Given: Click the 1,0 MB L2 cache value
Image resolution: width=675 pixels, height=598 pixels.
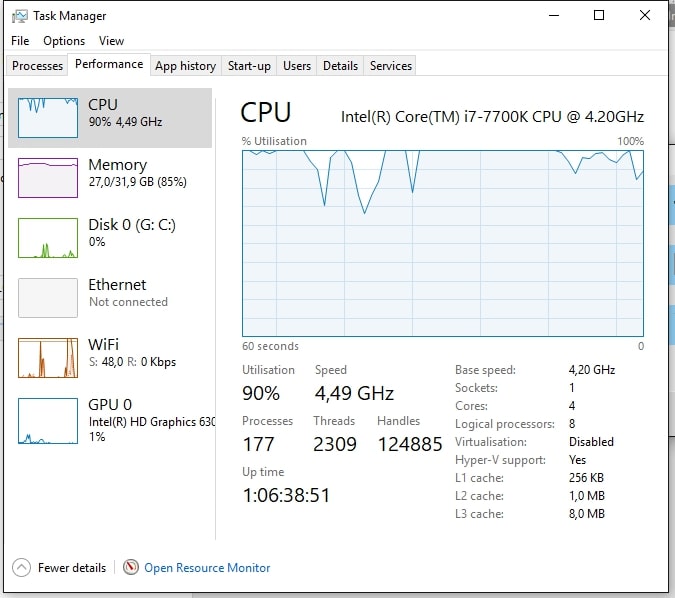Looking at the screenshot, I should click(x=587, y=496).
